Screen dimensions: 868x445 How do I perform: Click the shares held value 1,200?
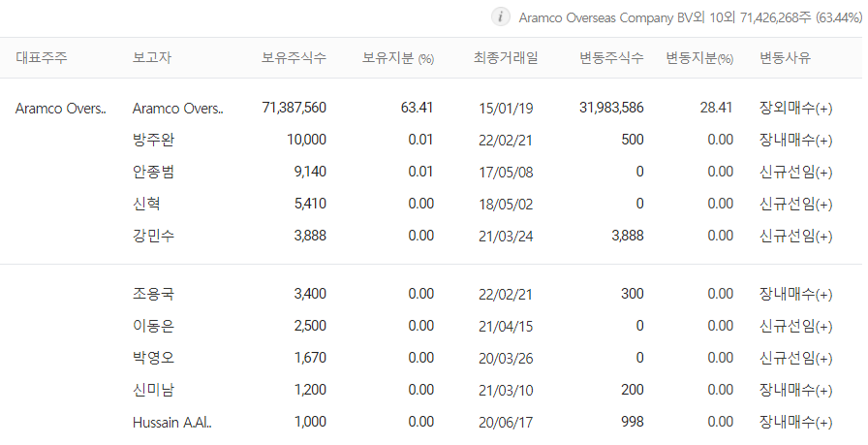click(x=310, y=390)
